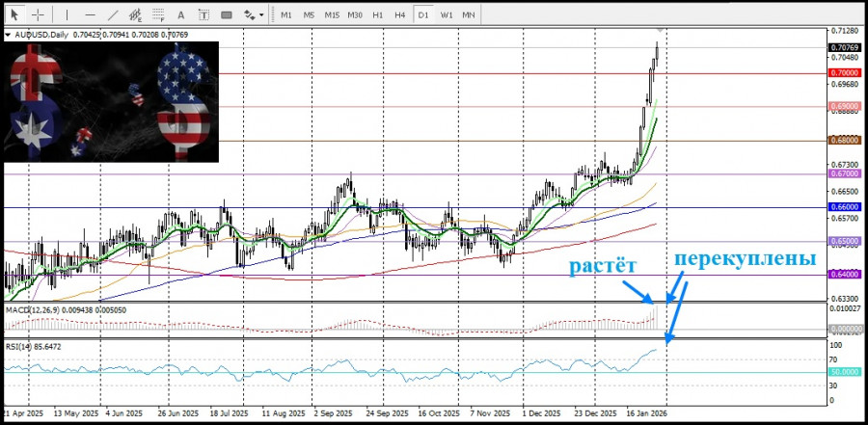Viewport: 868px width, 425px height.
Task: Click the 24 Sep 2025 date label
Action: pyautogui.click(x=385, y=414)
